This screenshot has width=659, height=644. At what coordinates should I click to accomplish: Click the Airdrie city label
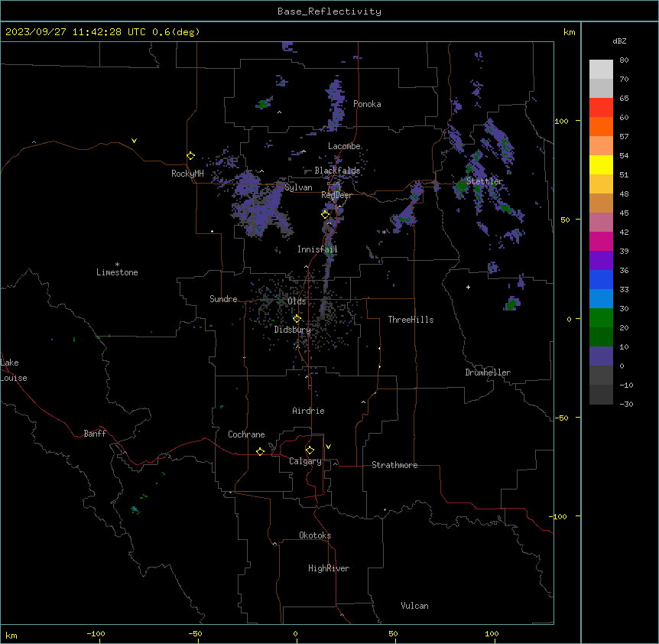pos(308,411)
